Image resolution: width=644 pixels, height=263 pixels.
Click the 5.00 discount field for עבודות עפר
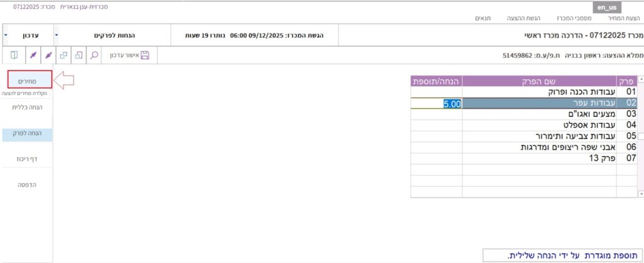click(436, 103)
